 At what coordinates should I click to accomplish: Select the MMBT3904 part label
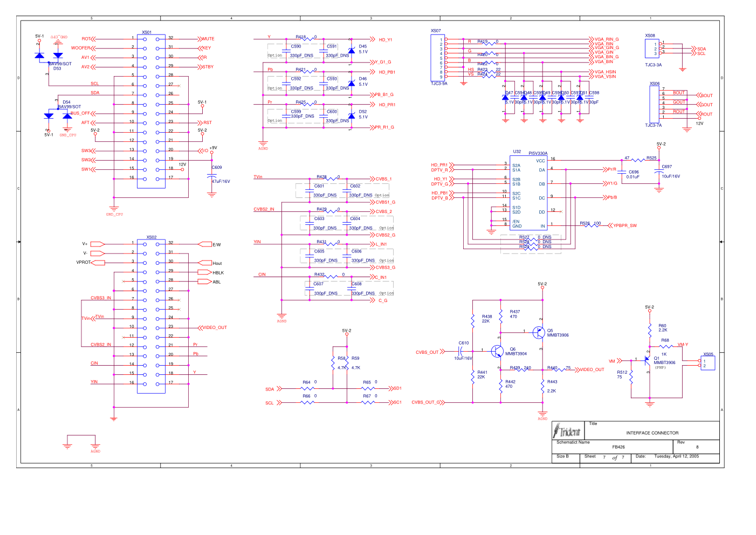pos(516,354)
